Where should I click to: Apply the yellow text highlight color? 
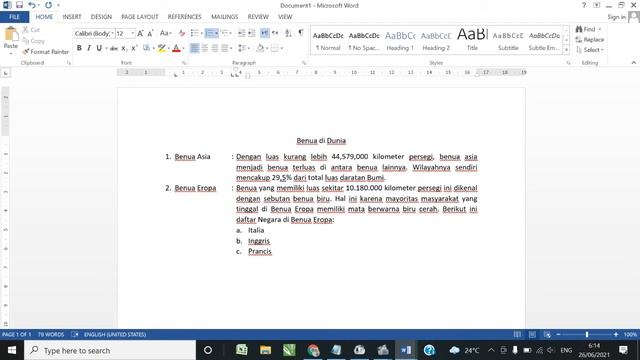click(x=162, y=48)
